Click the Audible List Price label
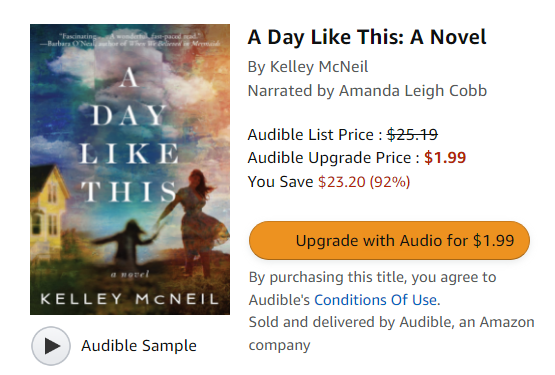 point(315,135)
